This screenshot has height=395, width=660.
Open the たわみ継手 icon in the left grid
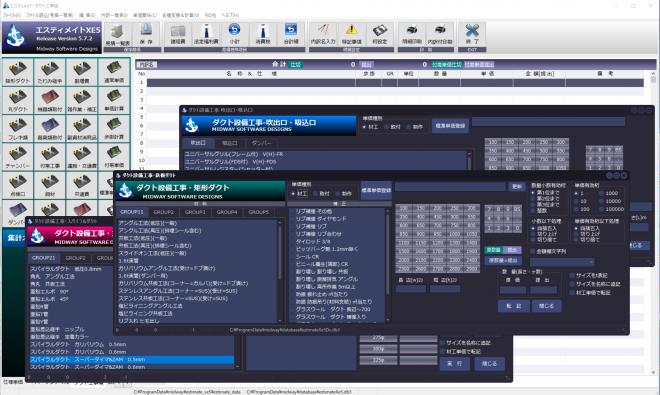pyautogui.click(x=50, y=72)
